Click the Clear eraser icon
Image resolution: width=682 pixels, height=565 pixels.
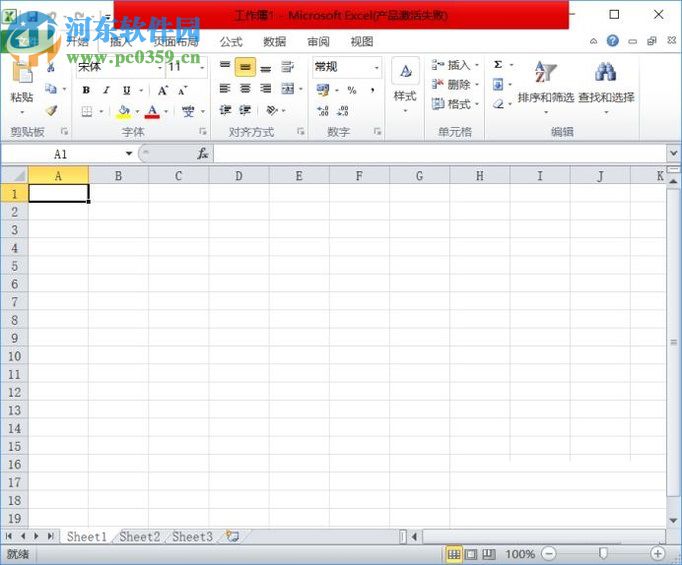pyautogui.click(x=498, y=104)
